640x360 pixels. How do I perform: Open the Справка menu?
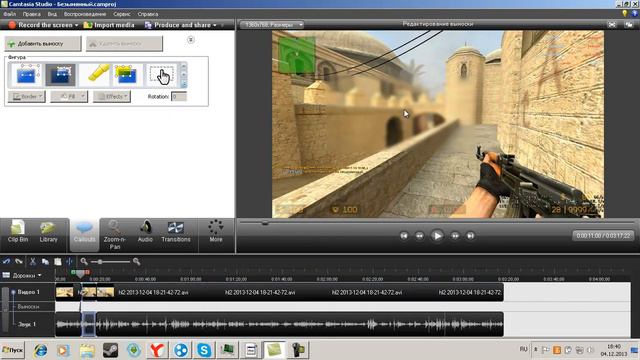148,14
